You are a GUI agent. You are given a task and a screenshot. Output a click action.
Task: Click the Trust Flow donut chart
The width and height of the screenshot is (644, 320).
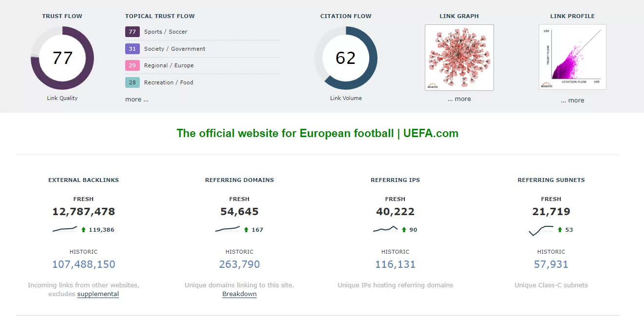(62, 58)
